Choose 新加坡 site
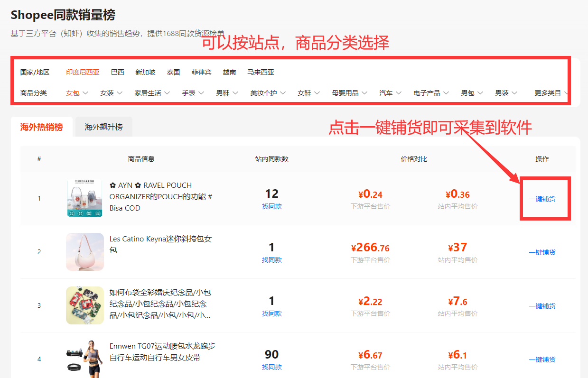588x378 pixels. click(145, 72)
